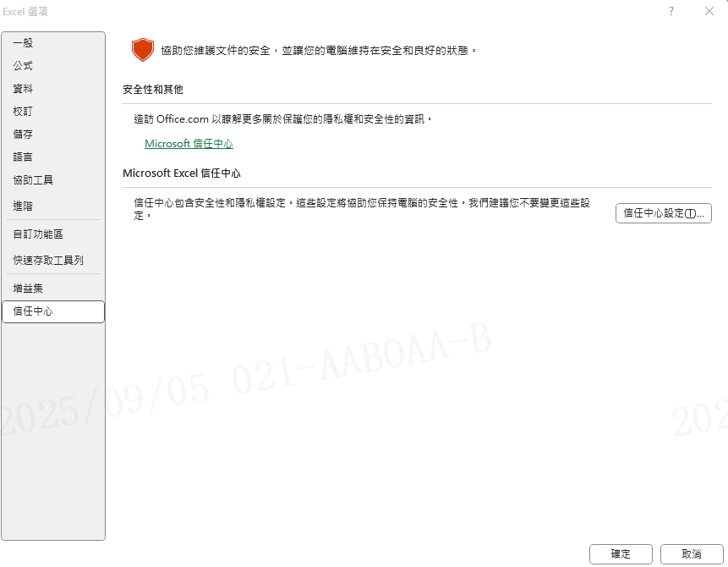
Task: Select 語言 in the sidebar
Action: 24,157
